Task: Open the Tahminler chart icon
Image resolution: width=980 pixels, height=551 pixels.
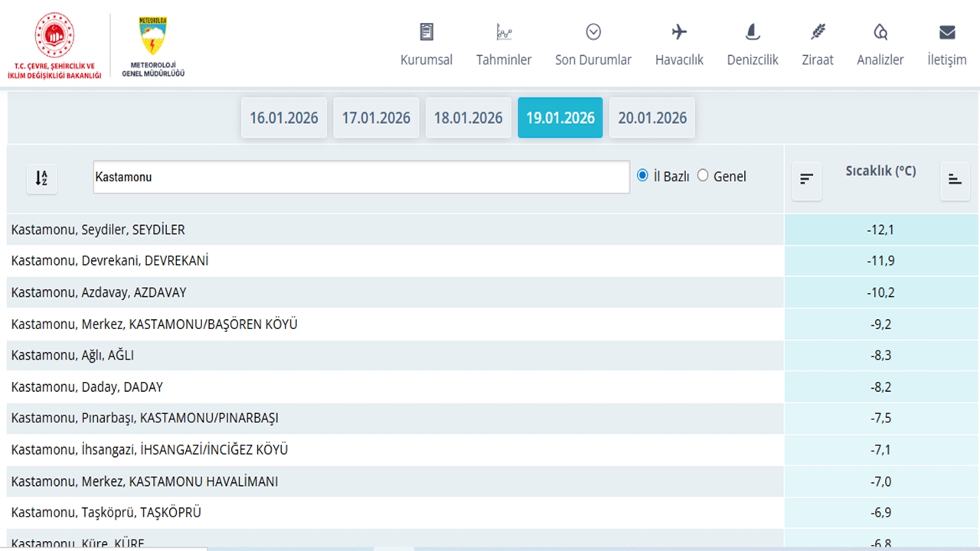Action: pos(504,32)
